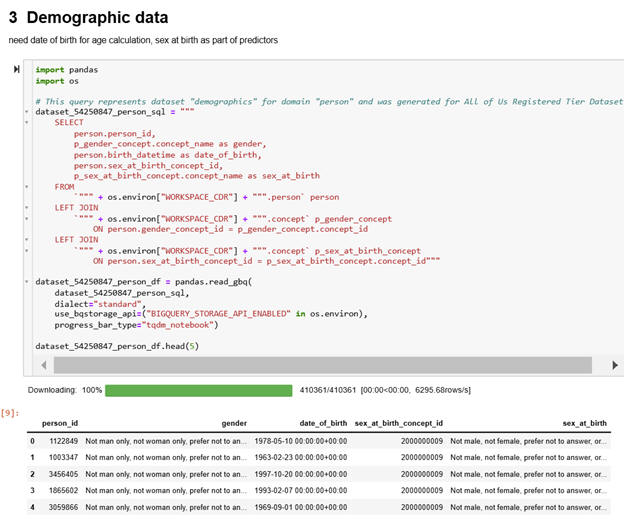Click the gender column header
Screen dimensions: 624x520
click(x=234, y=423)
